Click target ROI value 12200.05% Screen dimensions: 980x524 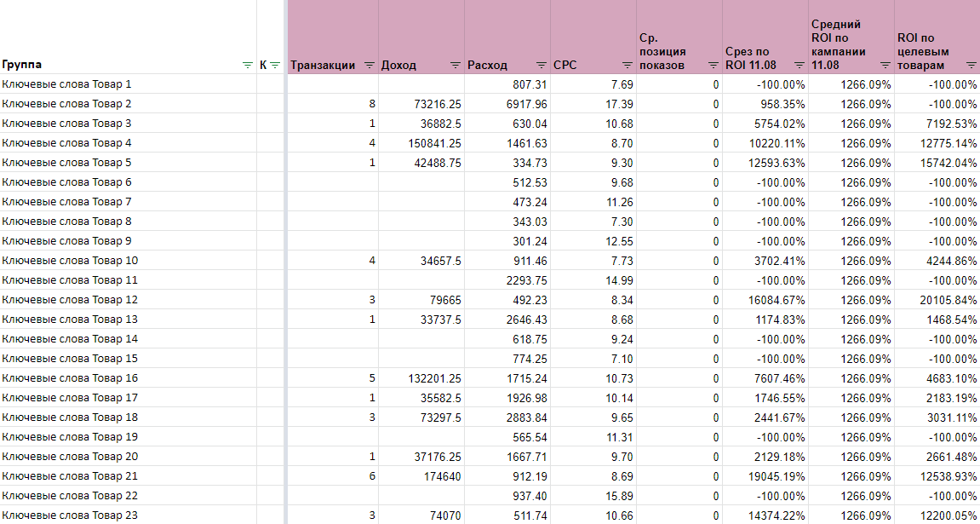coord(949,515)
